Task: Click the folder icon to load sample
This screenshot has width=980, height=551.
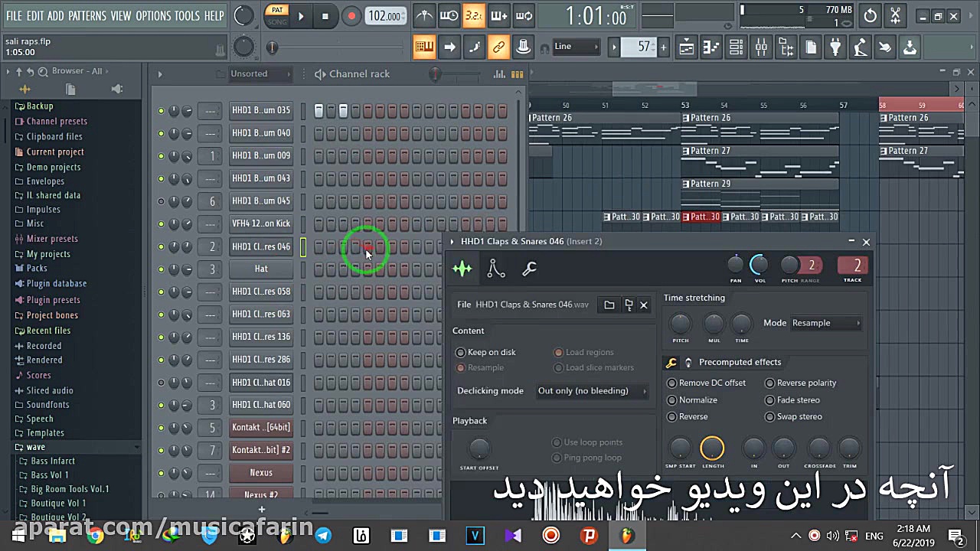Action: pyautogui.click(x=609, y=305)
